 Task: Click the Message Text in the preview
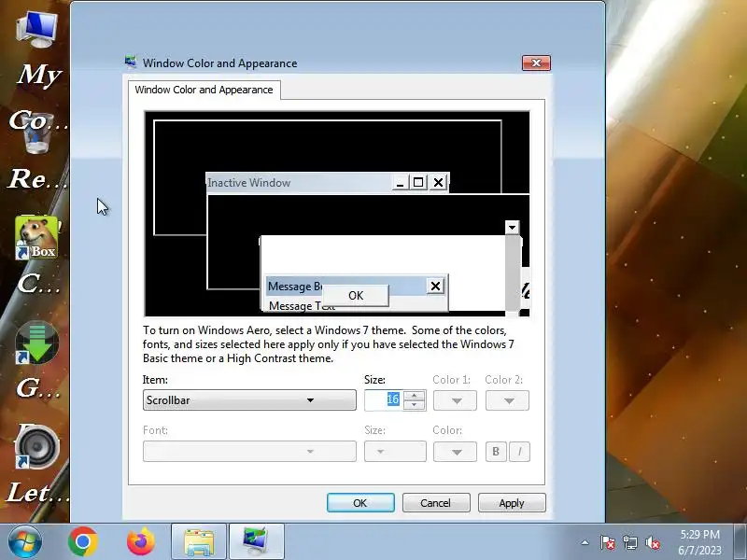coord(302,306)
